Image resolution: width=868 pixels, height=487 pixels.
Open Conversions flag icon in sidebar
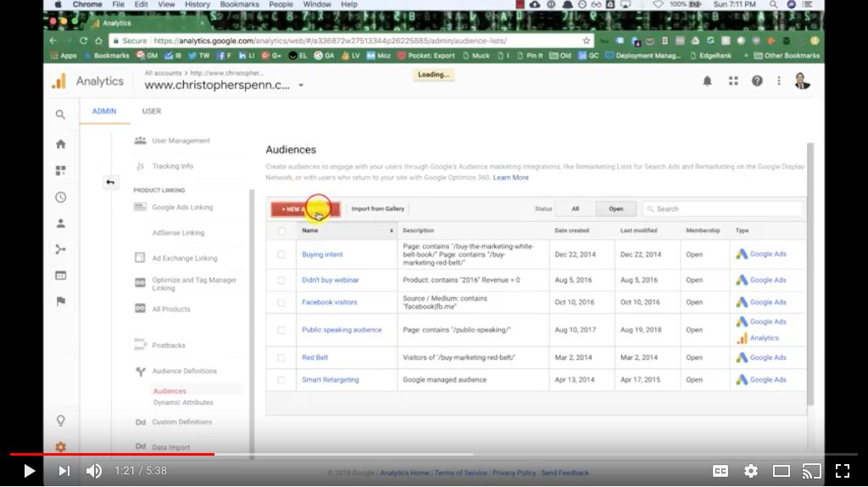click(x=61, y=301)
